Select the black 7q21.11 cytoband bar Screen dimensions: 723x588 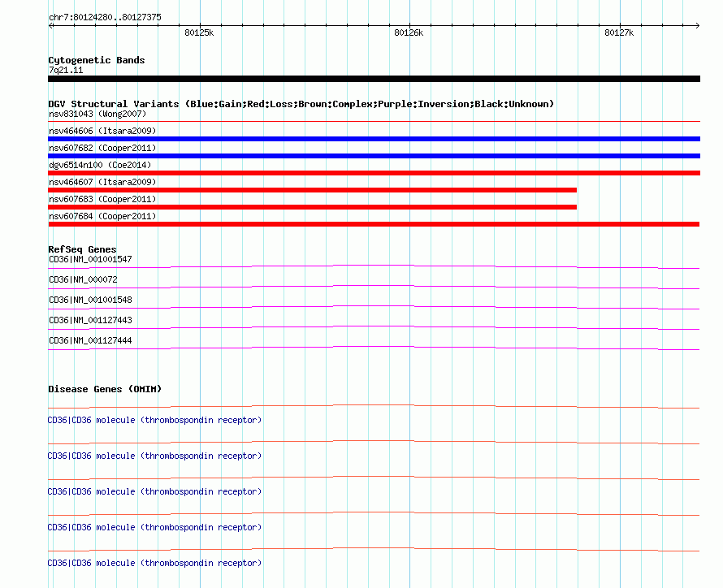point(374,79)
